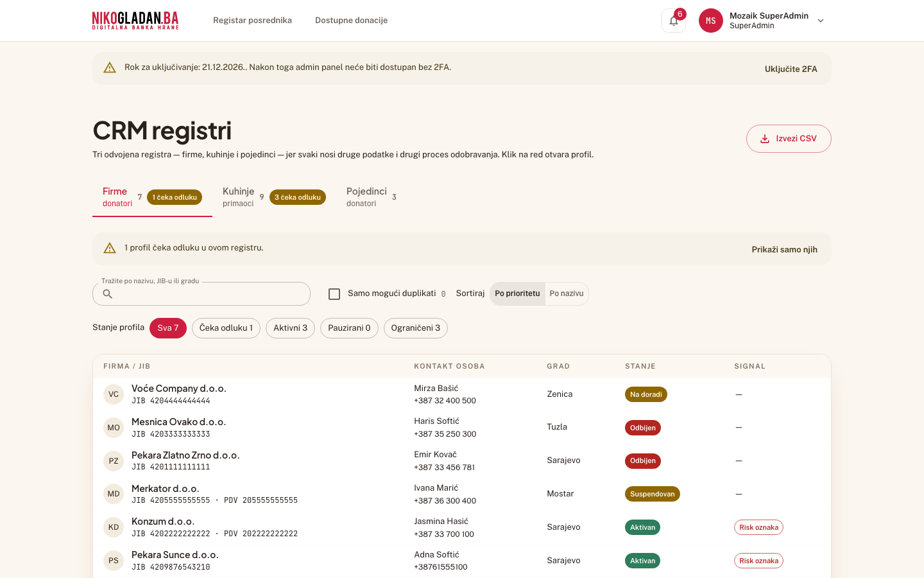The width and height of the screenshot is (924, 578).
Task: Click the 'Zenica' city cell
Action: [560, 394]
